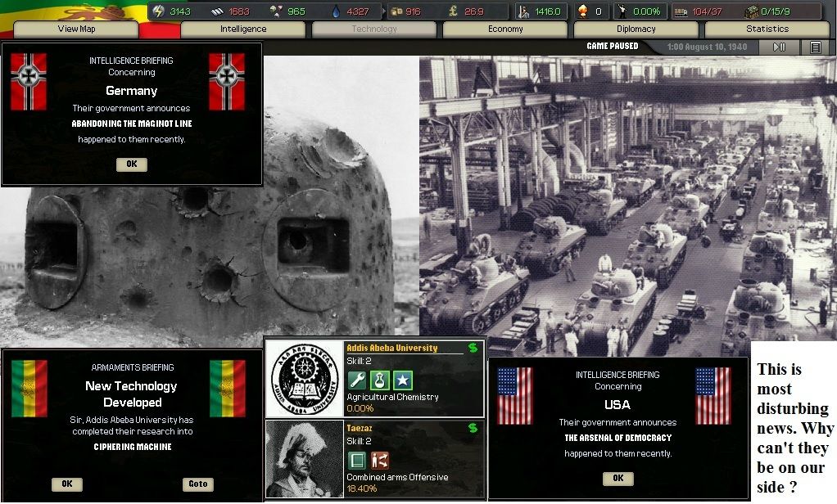This screenshot has width=837, height=504.
Task: Click the oil droplet resource icon
Action: pyautogui.click(x=337, y=11)
